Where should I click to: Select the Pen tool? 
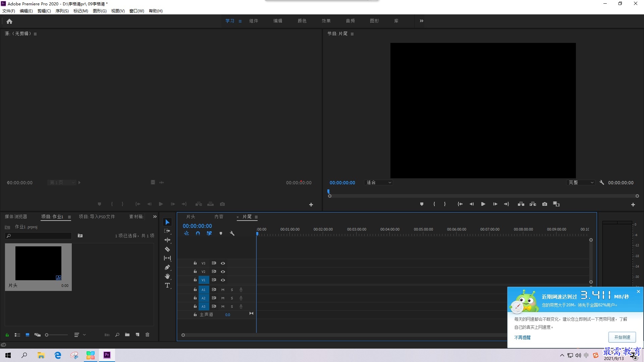167,267
